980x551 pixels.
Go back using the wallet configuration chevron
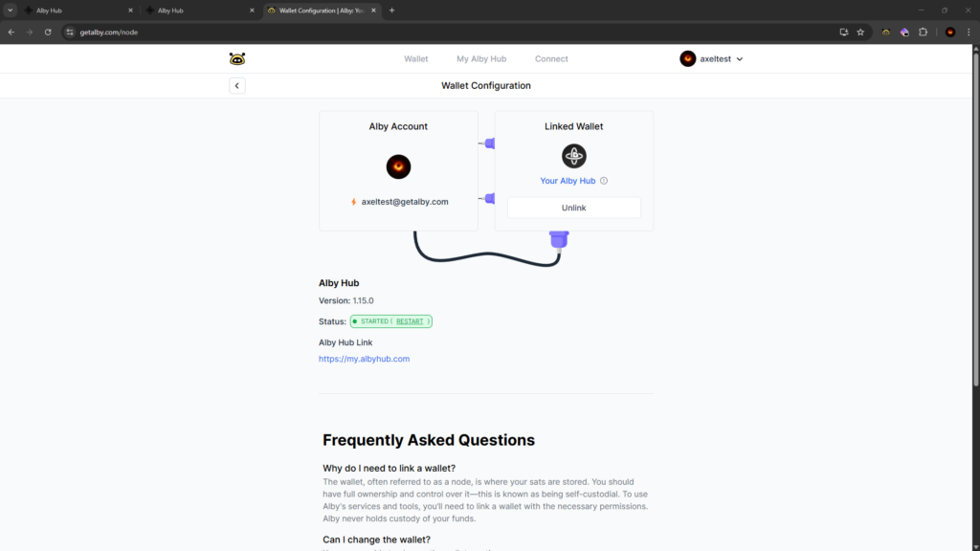tap(237, 86)
